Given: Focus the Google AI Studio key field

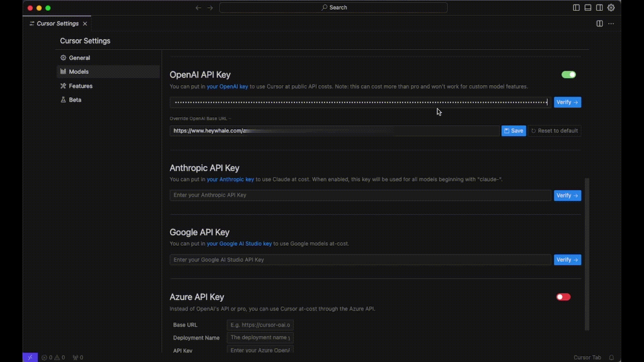Looking at the screenshot, I should click(x=360, y=260).
